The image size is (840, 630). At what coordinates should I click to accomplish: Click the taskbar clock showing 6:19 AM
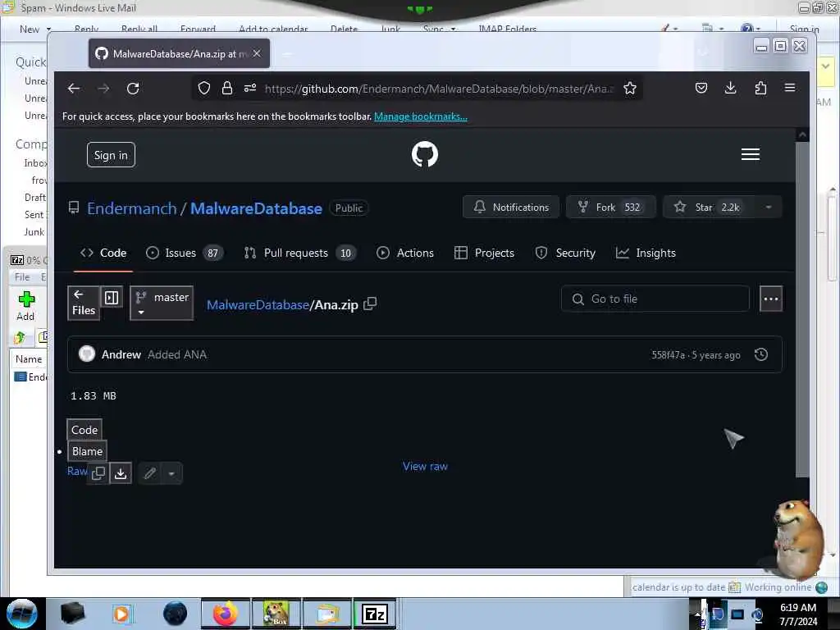pos(798,614)
